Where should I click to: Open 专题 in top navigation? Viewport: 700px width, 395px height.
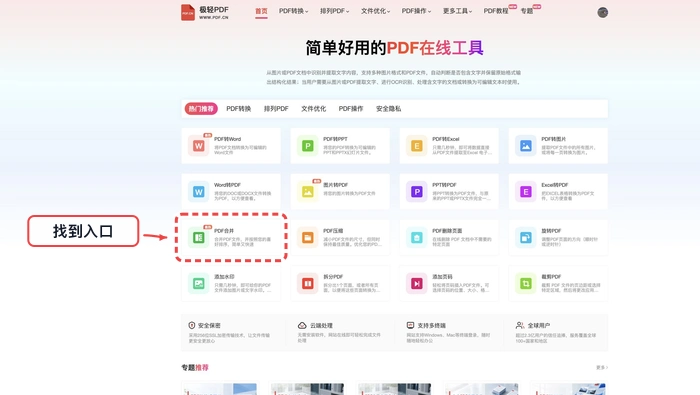pos(527,11)
